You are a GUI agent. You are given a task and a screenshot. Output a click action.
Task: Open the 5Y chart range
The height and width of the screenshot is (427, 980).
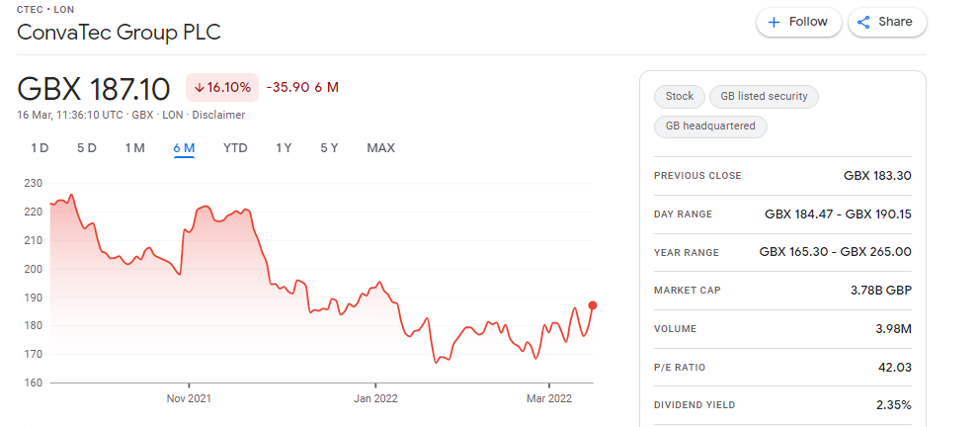click(x=329, y=148)
